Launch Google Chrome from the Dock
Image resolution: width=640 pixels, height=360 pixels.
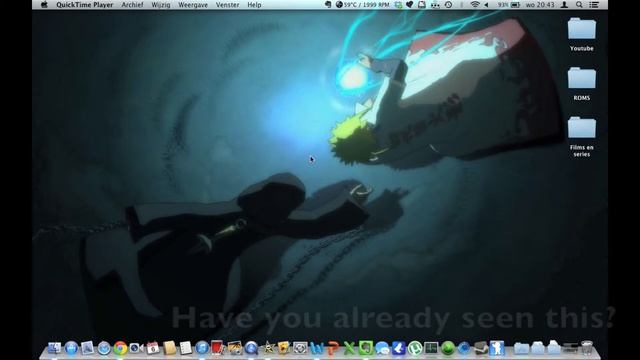tap(120, 348)
